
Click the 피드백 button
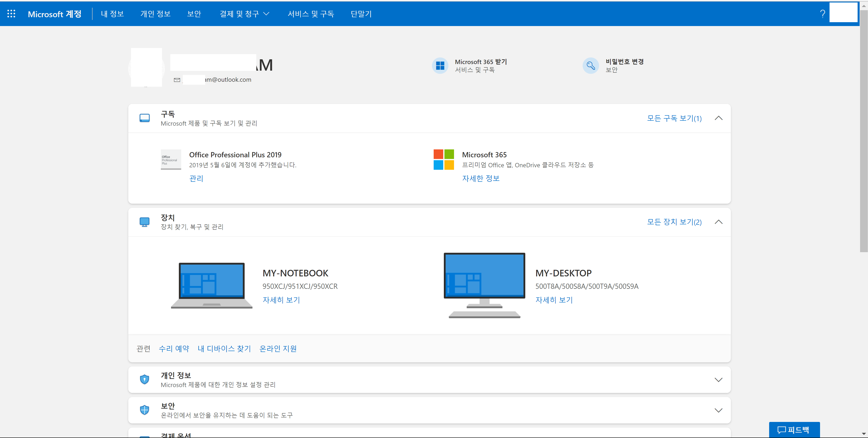[794, 430]
